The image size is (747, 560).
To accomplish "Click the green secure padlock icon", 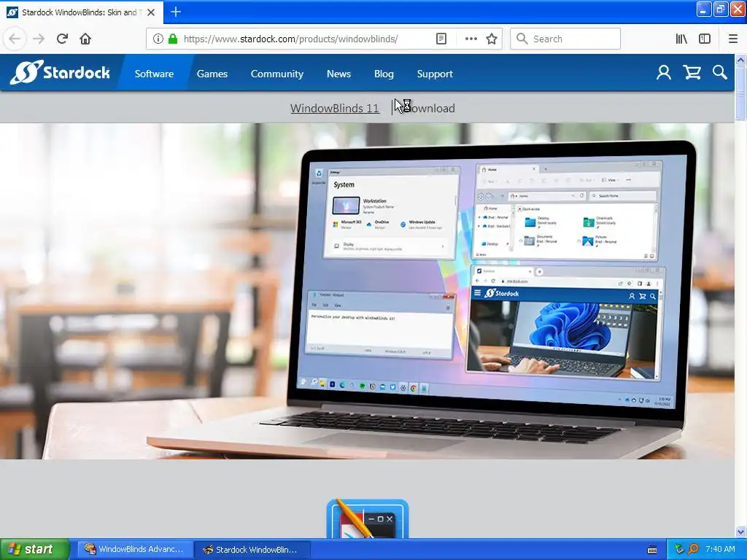I will tap(173, 39).
